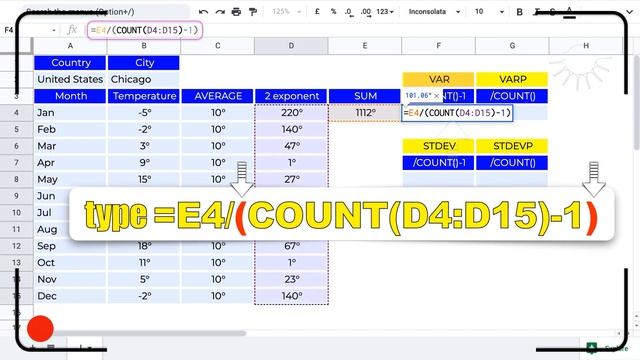This screenshot has width=640, height=360.
Task: Select row 4 header
Action: tap(16, 113)
